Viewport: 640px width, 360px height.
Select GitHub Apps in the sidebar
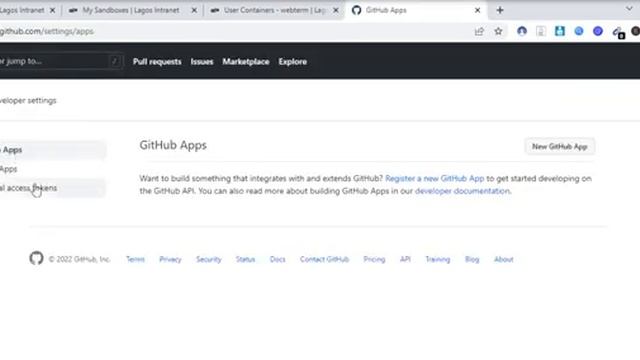tap(52, 150)
